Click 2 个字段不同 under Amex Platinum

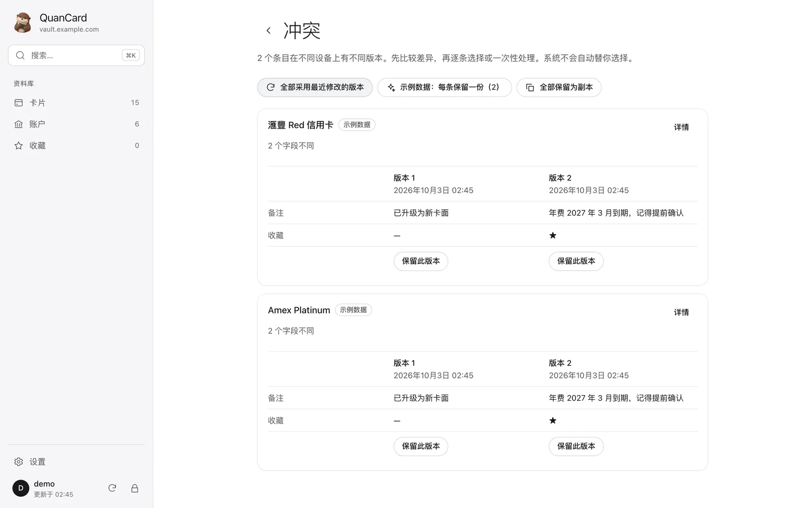point(291,331)
